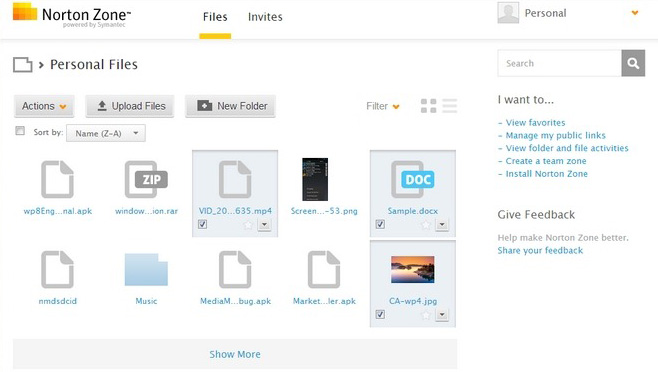Click the CA-wp4.jpg file name
Screen dimensions: 658x372
[413, 301]
